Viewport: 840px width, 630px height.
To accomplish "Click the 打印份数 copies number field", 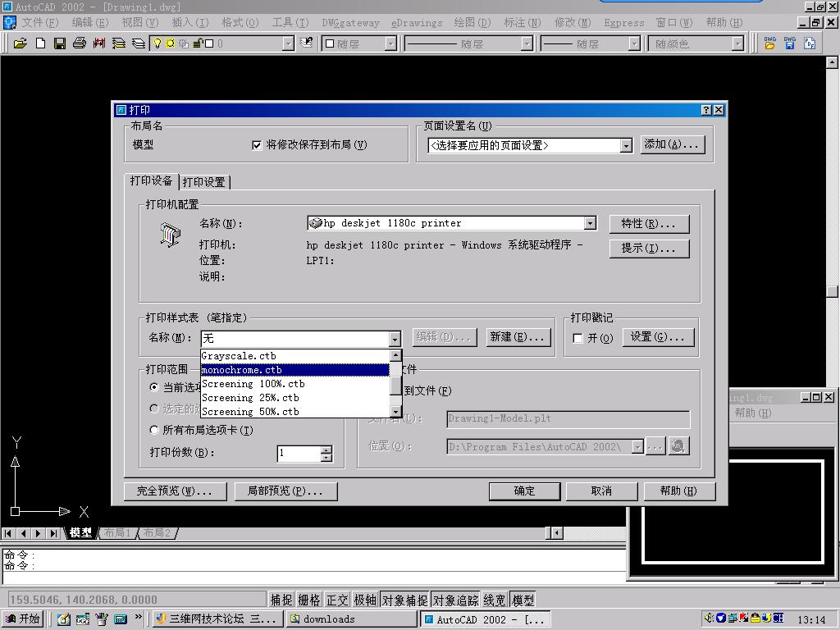I will pos(299,454).
